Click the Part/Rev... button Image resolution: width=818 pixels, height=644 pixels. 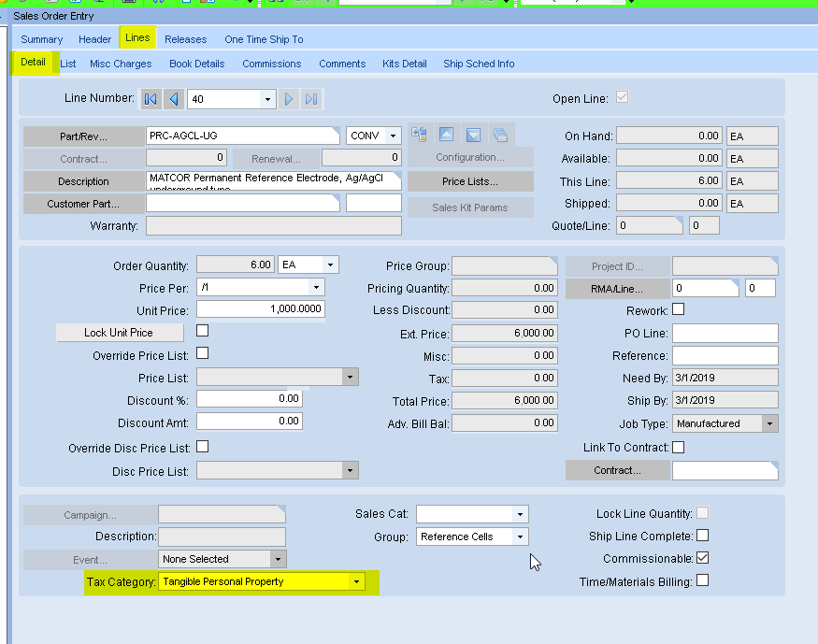pos(83,136)
